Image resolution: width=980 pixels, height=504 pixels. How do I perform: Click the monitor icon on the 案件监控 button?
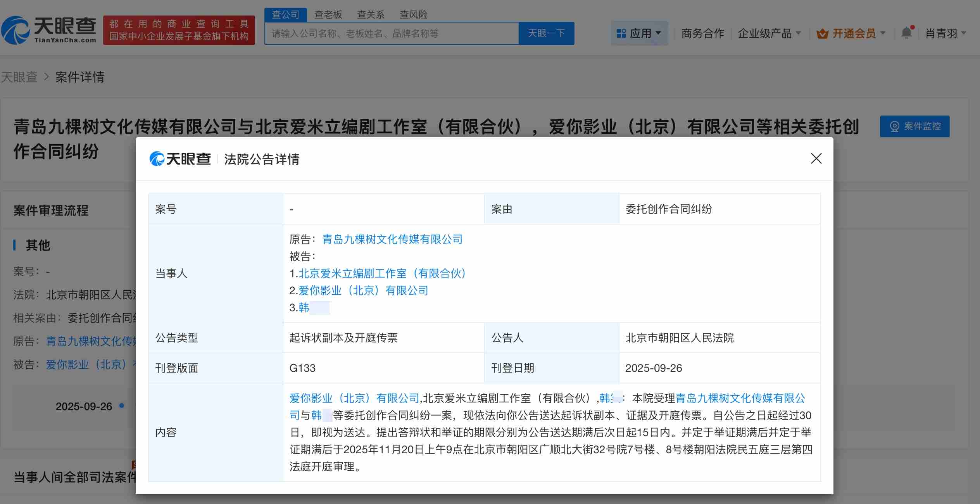894,126
